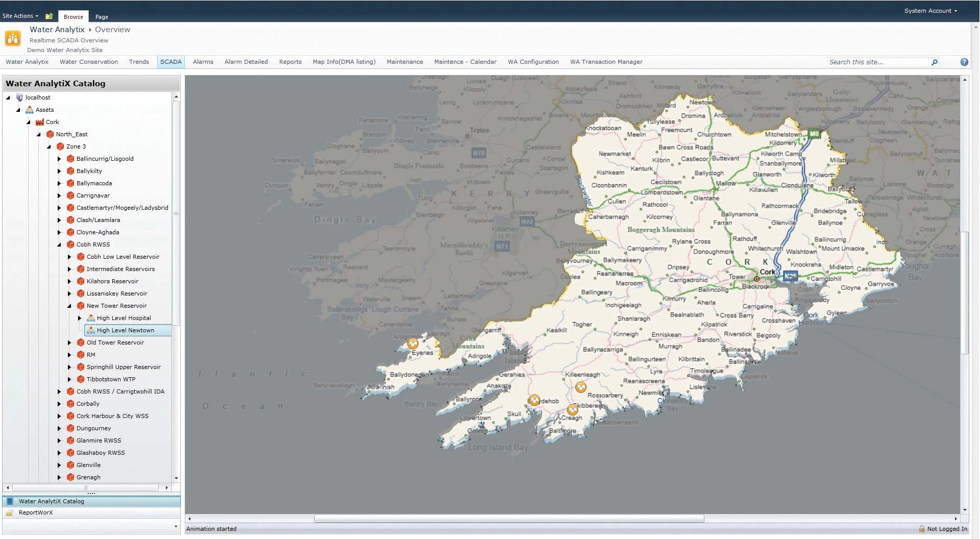
Task: Select the map marker near Eyeries
Action: click(413, 344)
